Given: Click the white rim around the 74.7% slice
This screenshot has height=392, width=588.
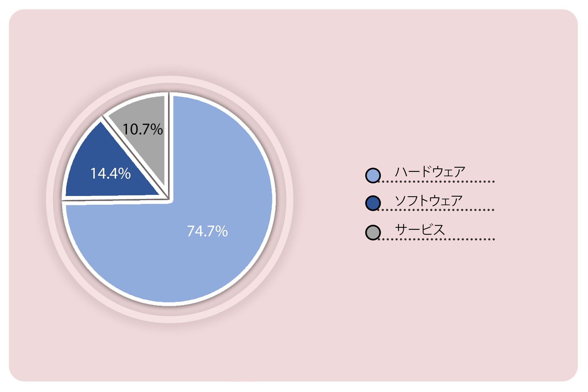Looking at the screenshot, I should click(274, 199).
